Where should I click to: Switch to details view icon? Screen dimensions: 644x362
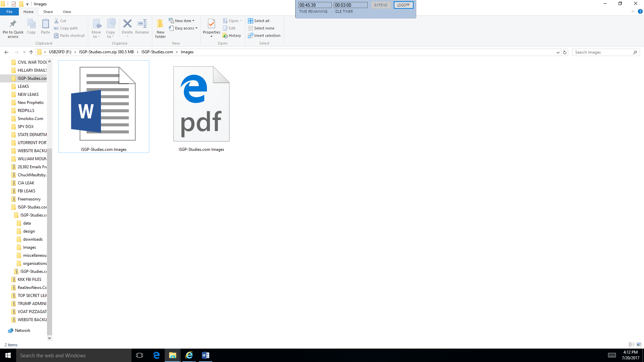[x=631, y=344]
